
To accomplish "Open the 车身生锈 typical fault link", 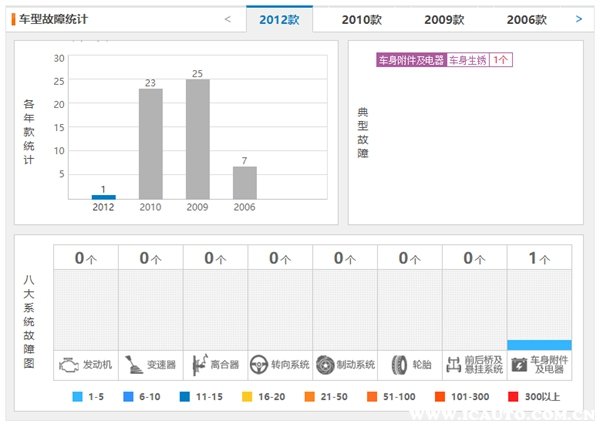I will [x=468, y=60].
